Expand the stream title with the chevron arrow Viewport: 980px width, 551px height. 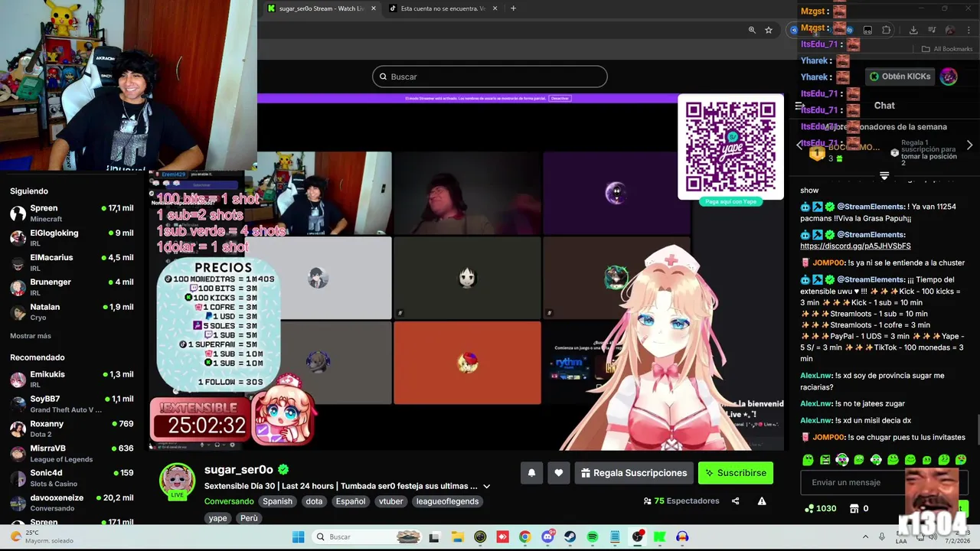[486, 486]
